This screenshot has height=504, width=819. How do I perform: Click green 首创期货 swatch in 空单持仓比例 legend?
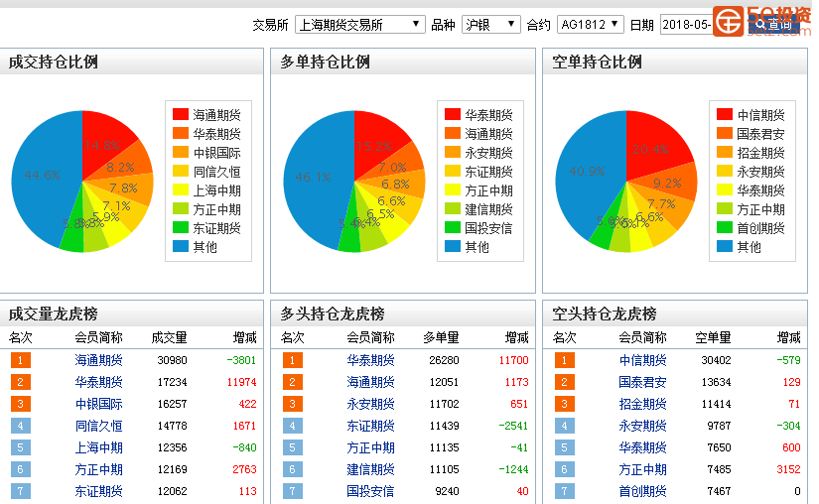pyautogui.click(x=725, y=227)
